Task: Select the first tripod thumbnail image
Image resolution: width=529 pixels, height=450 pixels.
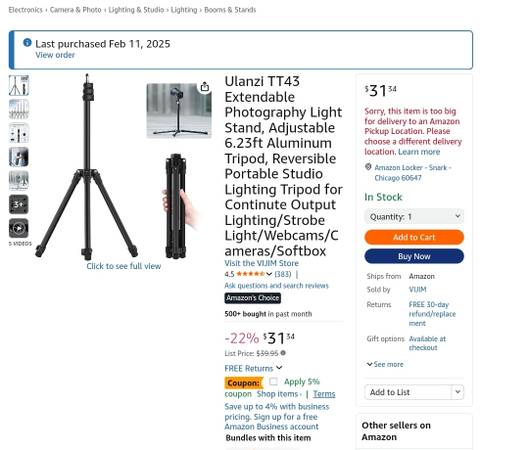Action: coord(19,85)
